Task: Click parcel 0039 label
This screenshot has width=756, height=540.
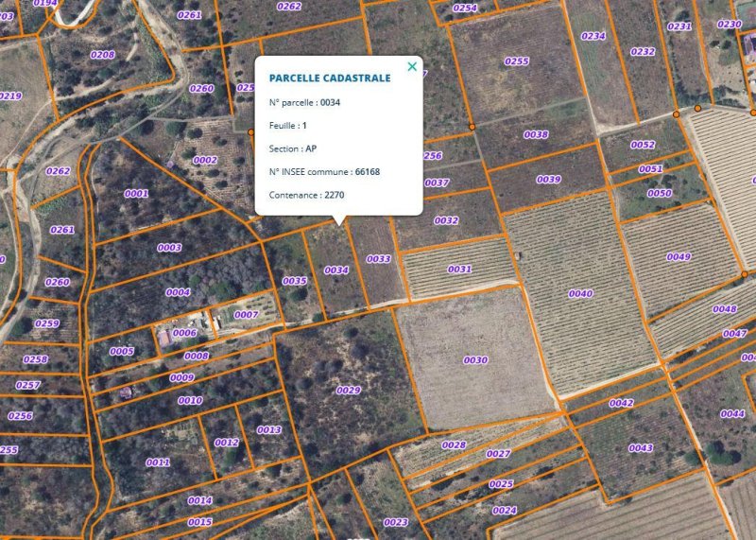Action: (x=548, y=180)
